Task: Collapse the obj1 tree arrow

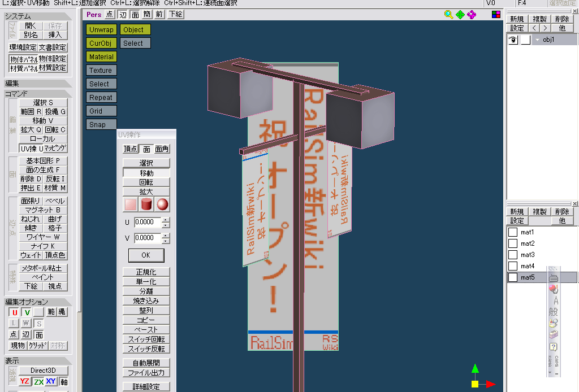Action: pos(538,40)
